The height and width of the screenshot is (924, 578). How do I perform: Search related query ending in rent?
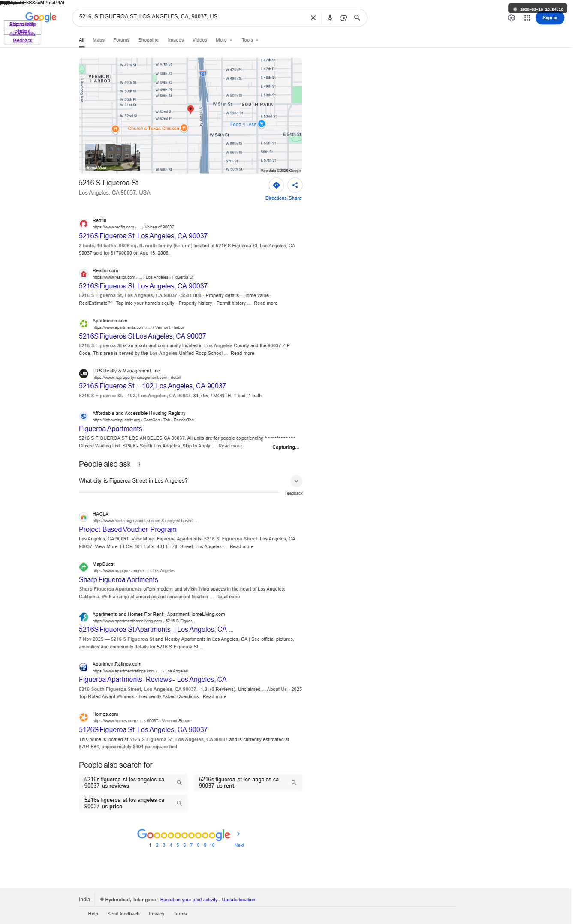pyautogui.click(x=248, y=783)
